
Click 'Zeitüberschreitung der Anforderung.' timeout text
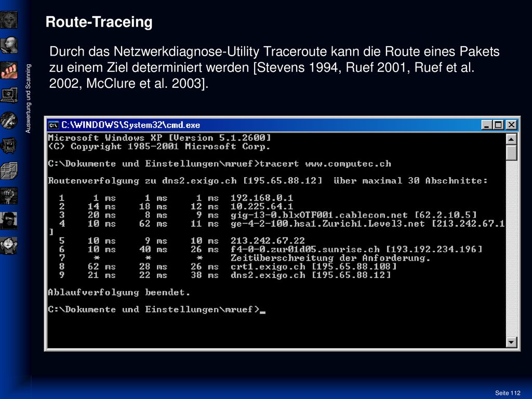pyautogui.click(x=330, y=258)
